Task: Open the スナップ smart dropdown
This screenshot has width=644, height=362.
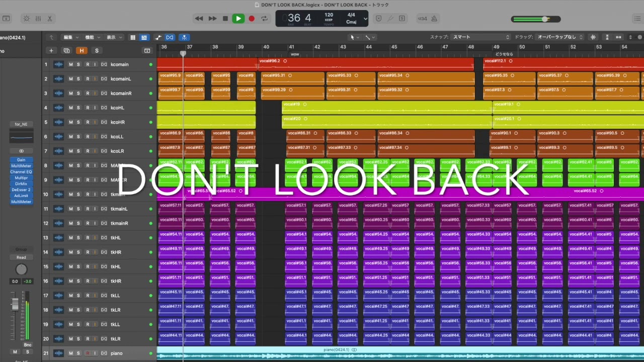Action: click(x=480, y=37)
